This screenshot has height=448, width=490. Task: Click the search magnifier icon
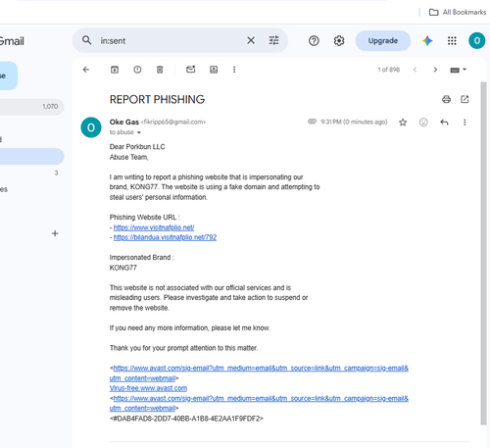point(86,40)
